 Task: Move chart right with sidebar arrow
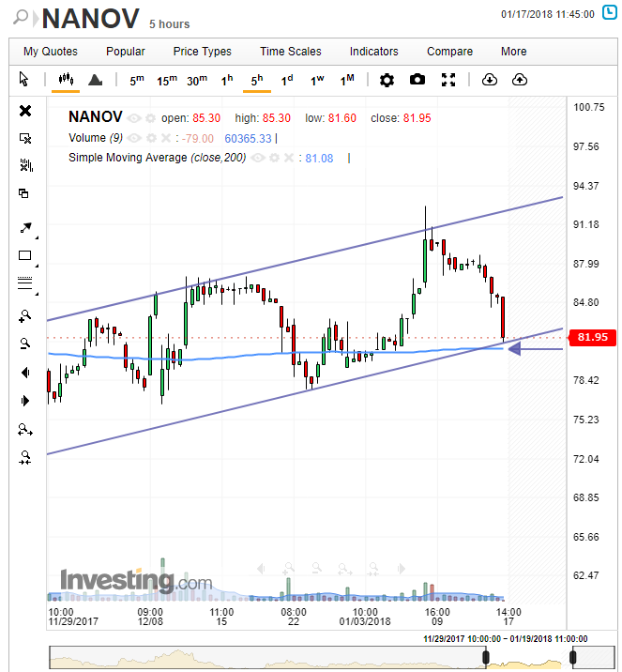tap(25, 401)
